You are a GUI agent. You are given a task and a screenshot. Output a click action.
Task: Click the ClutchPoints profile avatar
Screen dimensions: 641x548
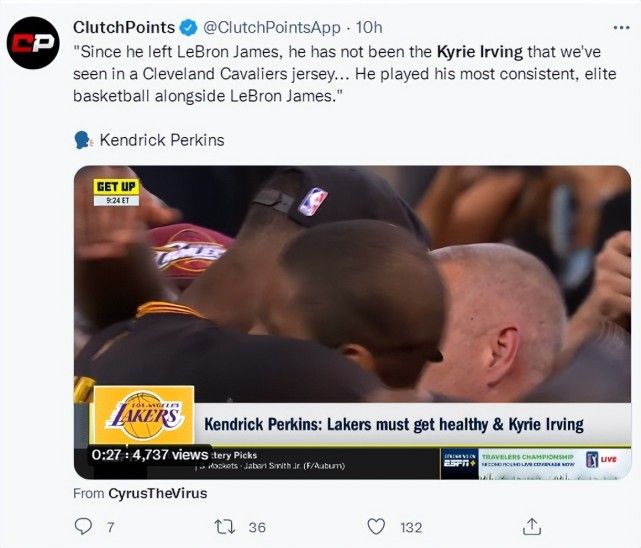[x=34, y=46]
